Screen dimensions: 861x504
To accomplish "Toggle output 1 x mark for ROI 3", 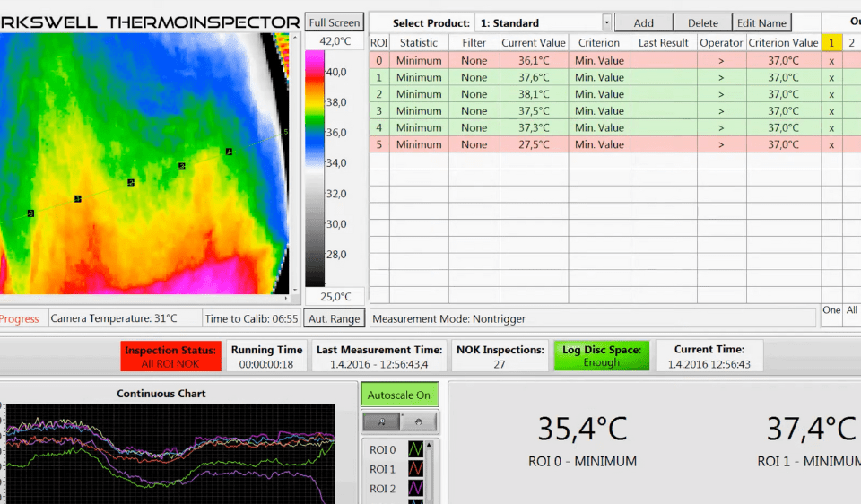I will (x=831, y=111).
